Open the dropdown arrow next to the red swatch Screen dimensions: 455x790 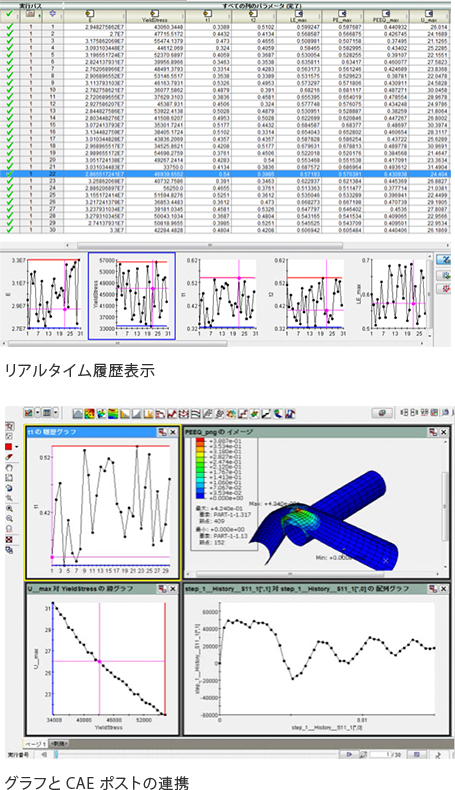[x=17, y=447]
